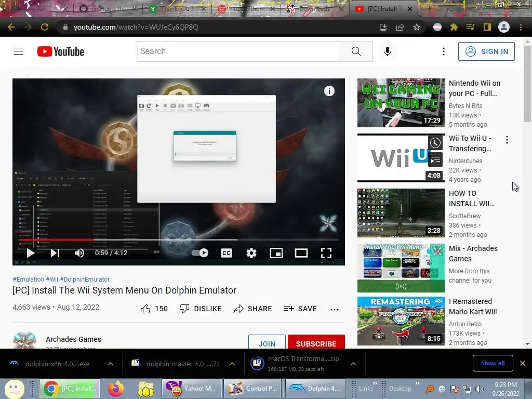
Task: Open player settings gear
Action: point(251,253)
